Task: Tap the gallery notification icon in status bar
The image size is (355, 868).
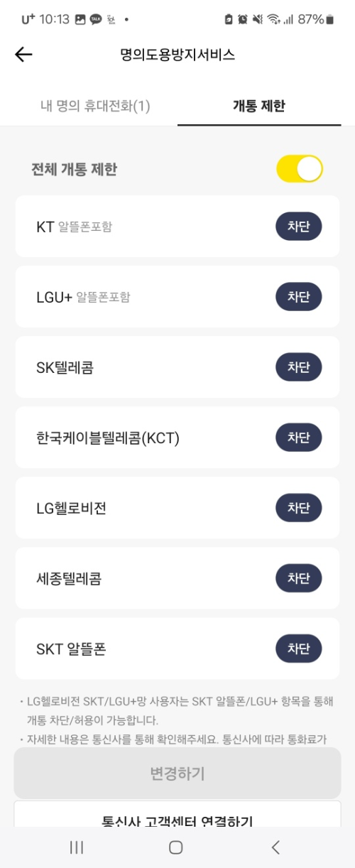Action: coord(80,20)
